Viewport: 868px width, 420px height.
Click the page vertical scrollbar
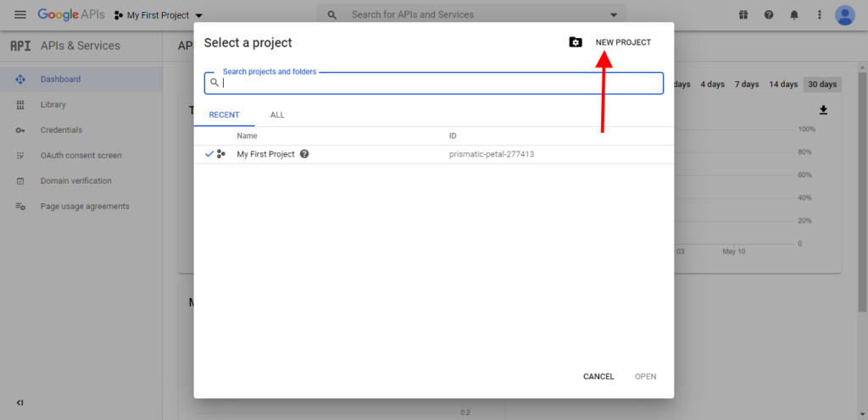(862, 191)
